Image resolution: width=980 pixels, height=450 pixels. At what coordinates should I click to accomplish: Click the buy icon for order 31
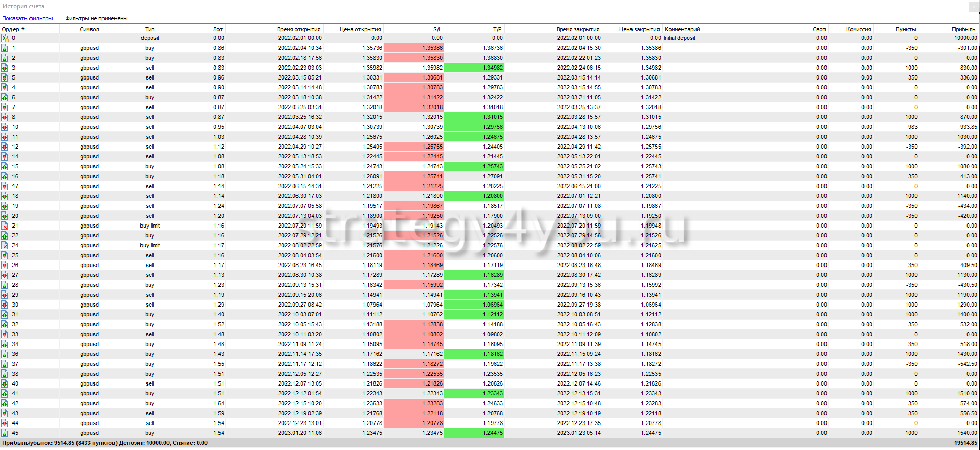[x=5, y=315]
